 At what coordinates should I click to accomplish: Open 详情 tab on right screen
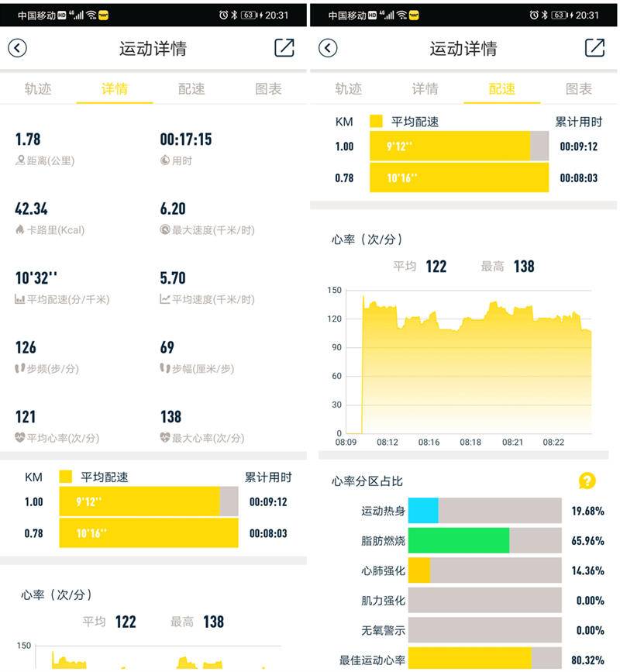(x=425, y=88)
